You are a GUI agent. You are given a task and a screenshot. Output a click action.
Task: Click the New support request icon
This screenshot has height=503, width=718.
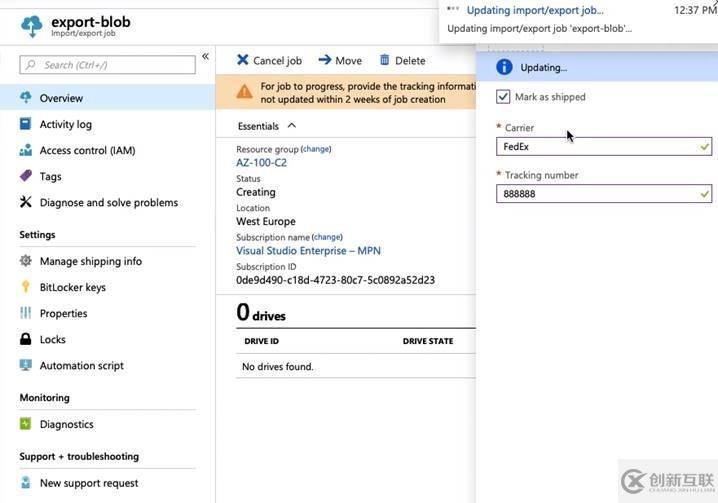pyautogui.click(x=26, y=482)
